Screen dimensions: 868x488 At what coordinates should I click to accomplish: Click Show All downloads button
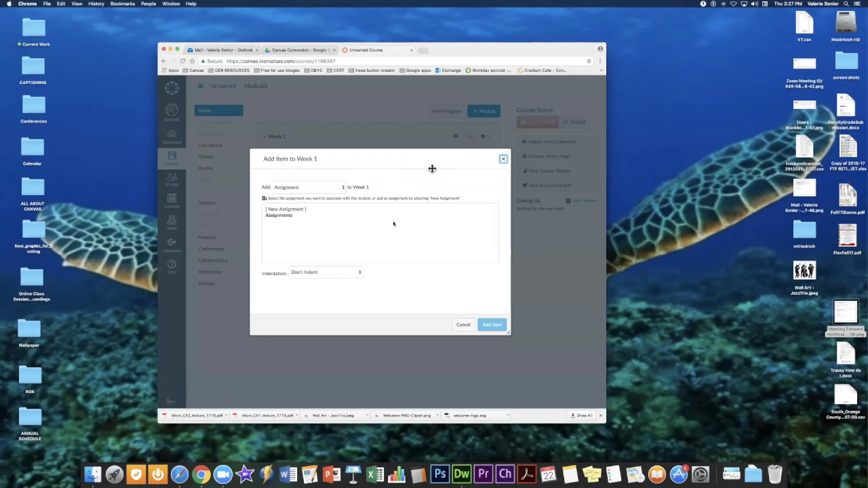click(x=582, y=415)
